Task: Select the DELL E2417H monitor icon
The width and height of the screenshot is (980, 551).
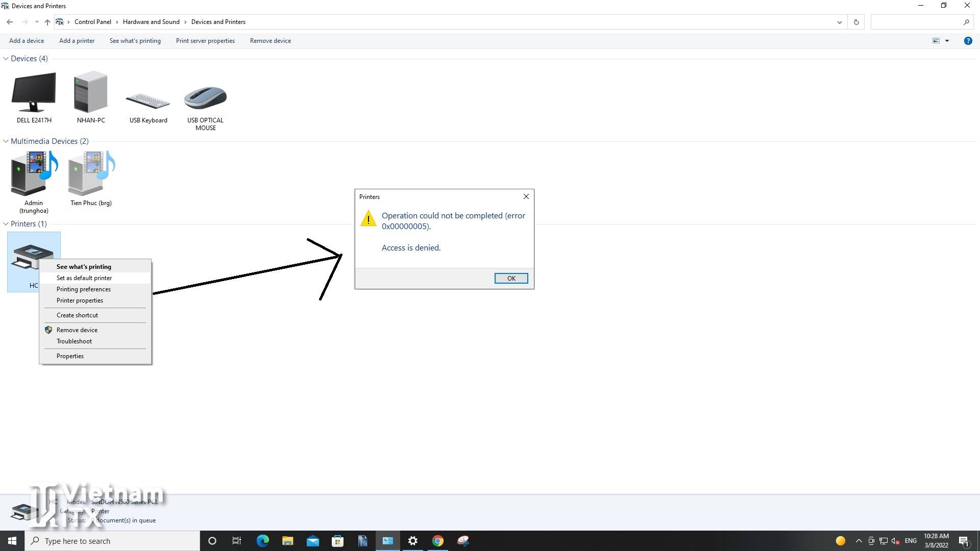Action: 34,93
